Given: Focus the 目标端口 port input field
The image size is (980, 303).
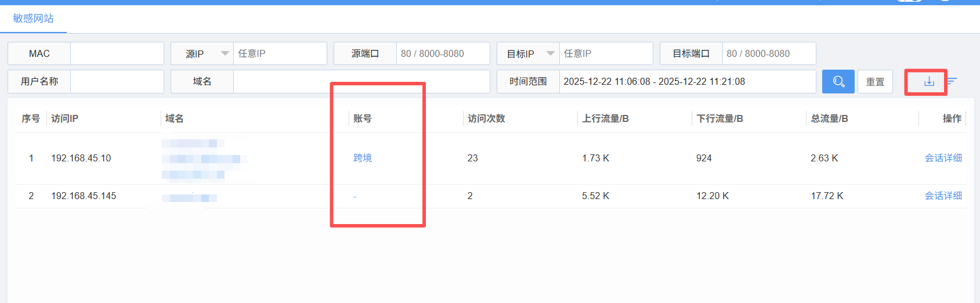Looking at the screenshot, I should coord(769,53).
